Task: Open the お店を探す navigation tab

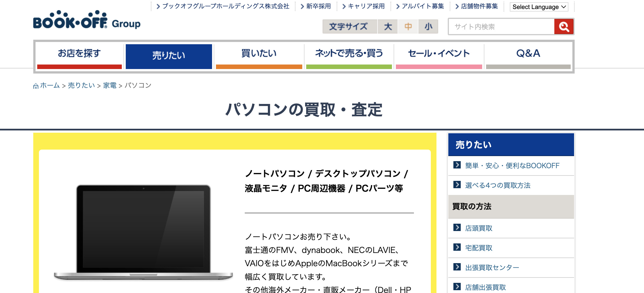Action: (79, 55)
